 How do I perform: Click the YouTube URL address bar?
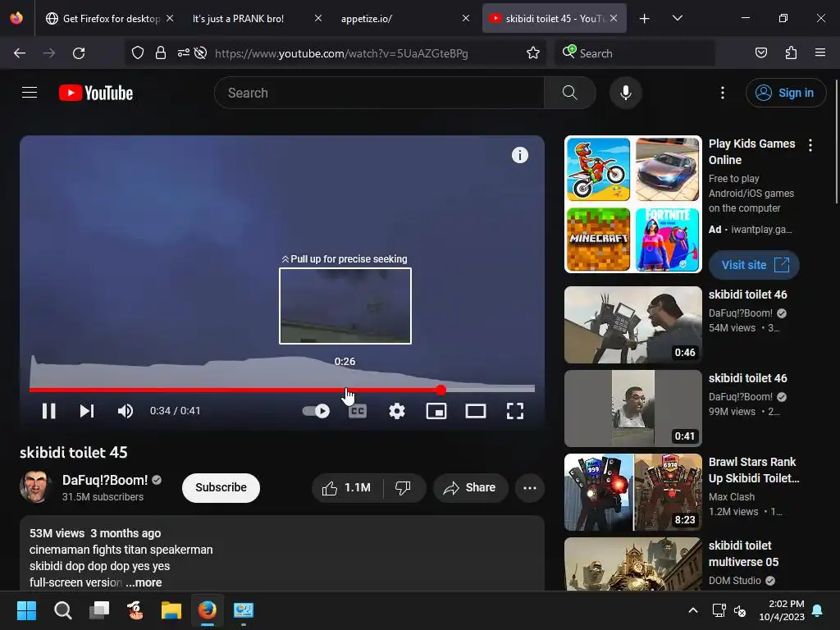[341, 53]
